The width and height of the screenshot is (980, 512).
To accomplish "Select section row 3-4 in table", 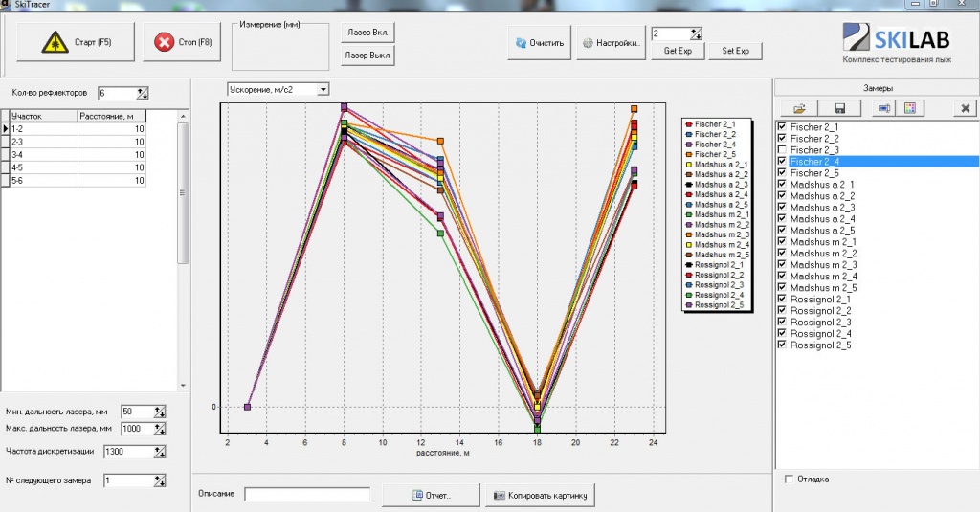I will click(x=74, y=154).
